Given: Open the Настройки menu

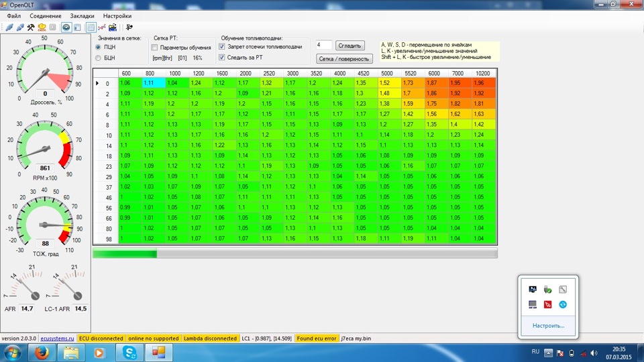Looking at the screenshot, I should tap(117, 16).
